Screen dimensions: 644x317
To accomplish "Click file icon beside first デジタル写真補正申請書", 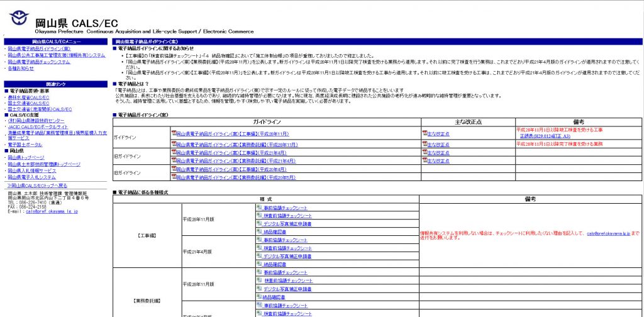I will click(259, 223).
